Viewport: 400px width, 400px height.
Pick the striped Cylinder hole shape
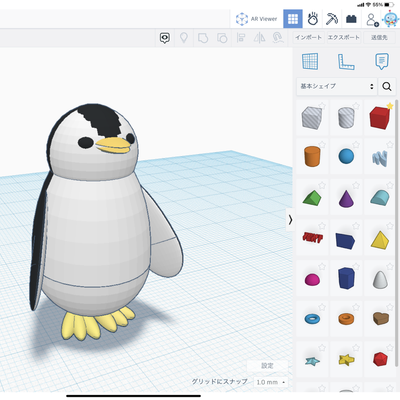[x=346, y=117]
